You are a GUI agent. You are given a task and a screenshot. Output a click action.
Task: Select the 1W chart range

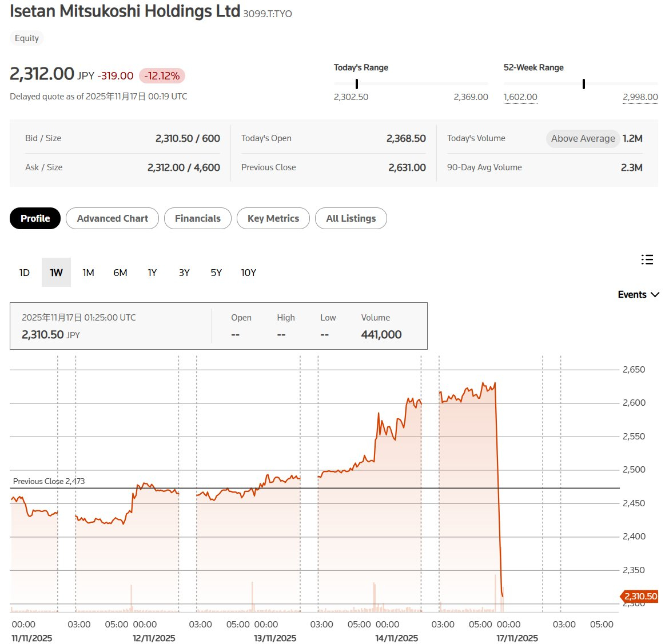tap(56, 273)
